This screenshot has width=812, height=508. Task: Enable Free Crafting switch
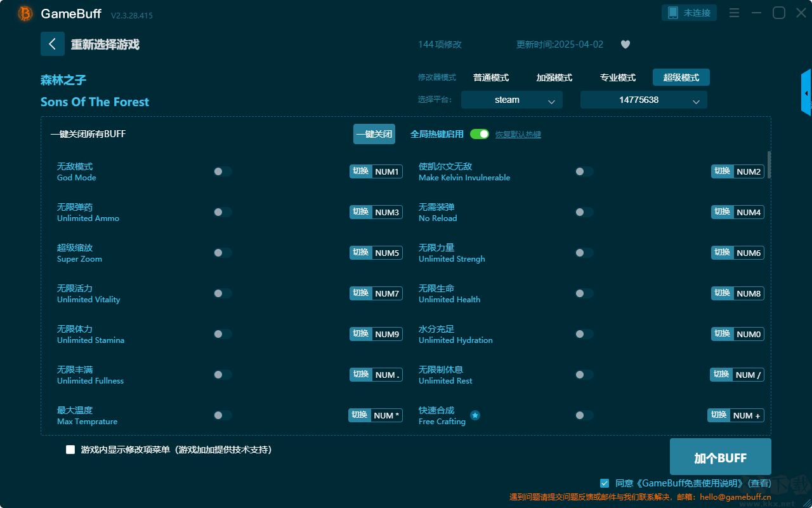(x=584, y=415)
